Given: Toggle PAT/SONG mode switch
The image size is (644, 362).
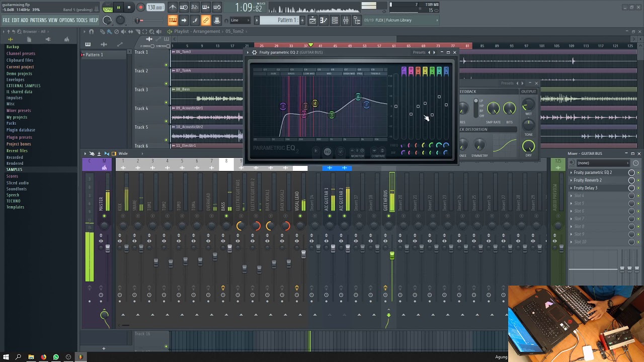Looking at the screenshot, I should (108, 7).
